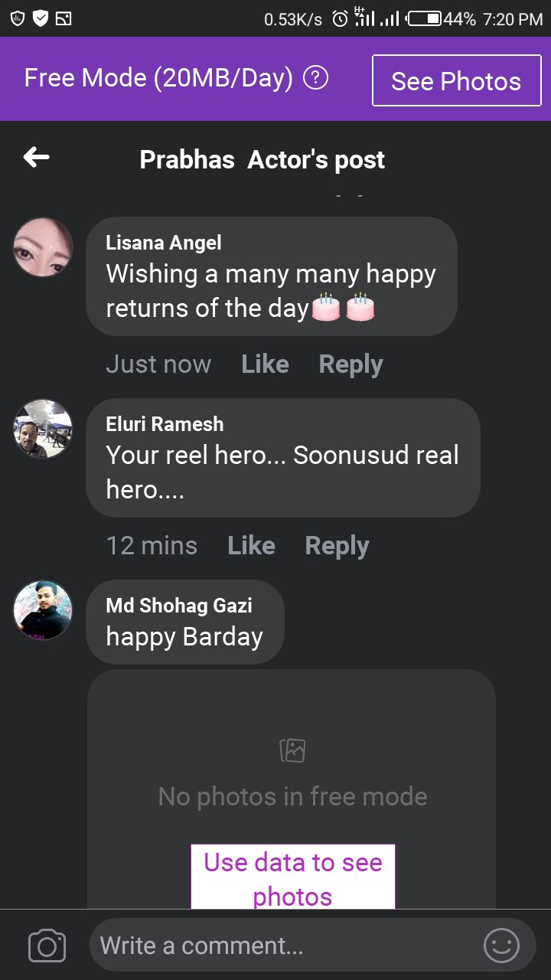Tap the back arrow icon
This screenshot has height=980, width=551.
click(36, 158)
